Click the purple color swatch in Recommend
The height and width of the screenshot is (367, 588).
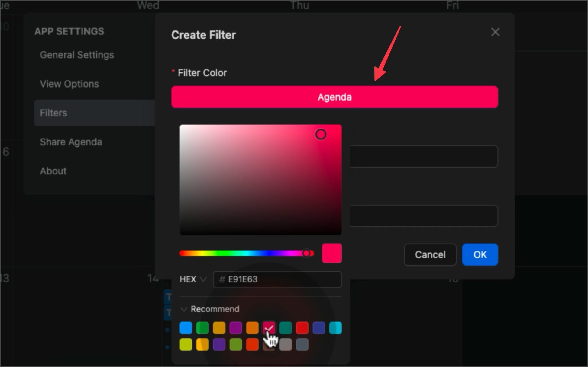[236, 328]
